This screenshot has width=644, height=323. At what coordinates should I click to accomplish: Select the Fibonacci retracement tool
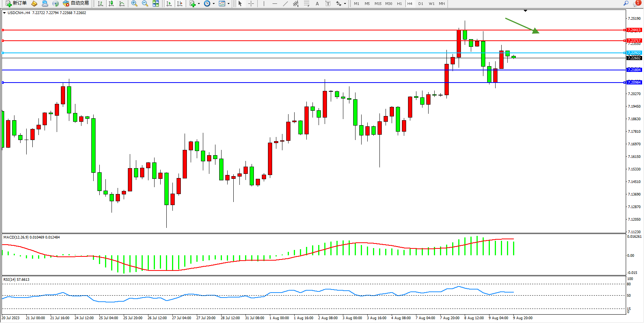click(x=306, y=3)
